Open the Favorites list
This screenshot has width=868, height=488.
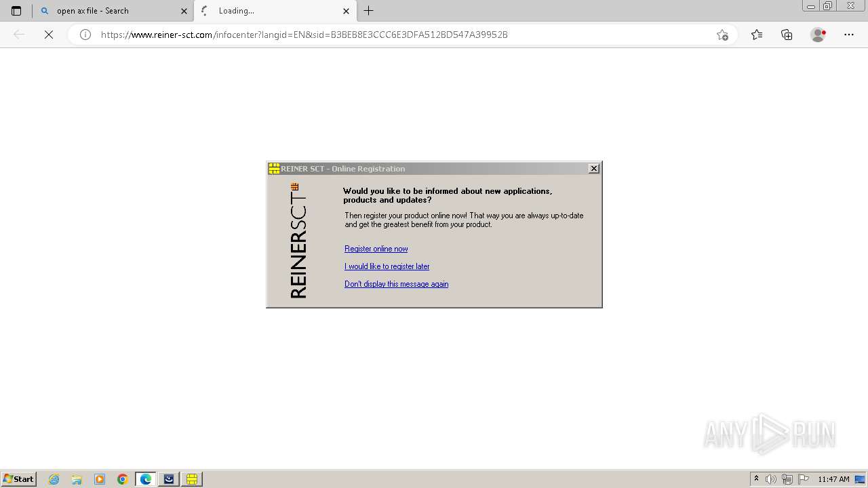coord(757,35)
